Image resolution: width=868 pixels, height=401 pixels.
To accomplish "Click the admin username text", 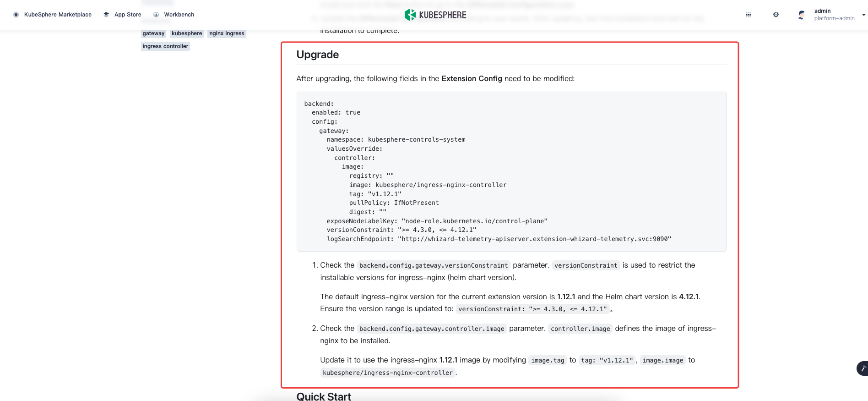I will coord(822,11).
